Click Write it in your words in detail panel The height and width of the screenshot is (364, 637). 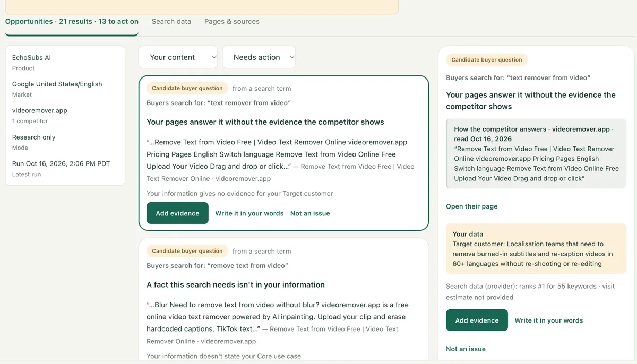549,320
